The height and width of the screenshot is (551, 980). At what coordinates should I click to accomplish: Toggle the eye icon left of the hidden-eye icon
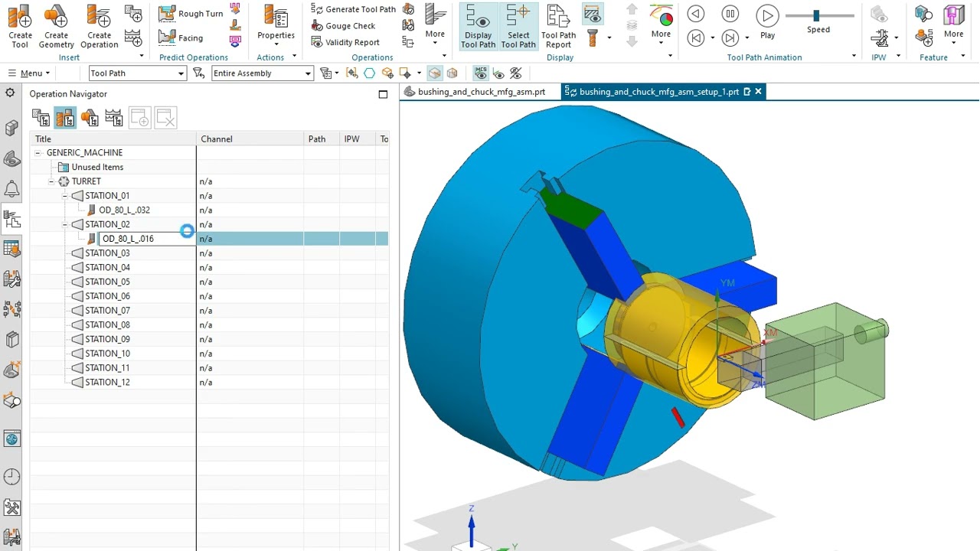(498, 73)
